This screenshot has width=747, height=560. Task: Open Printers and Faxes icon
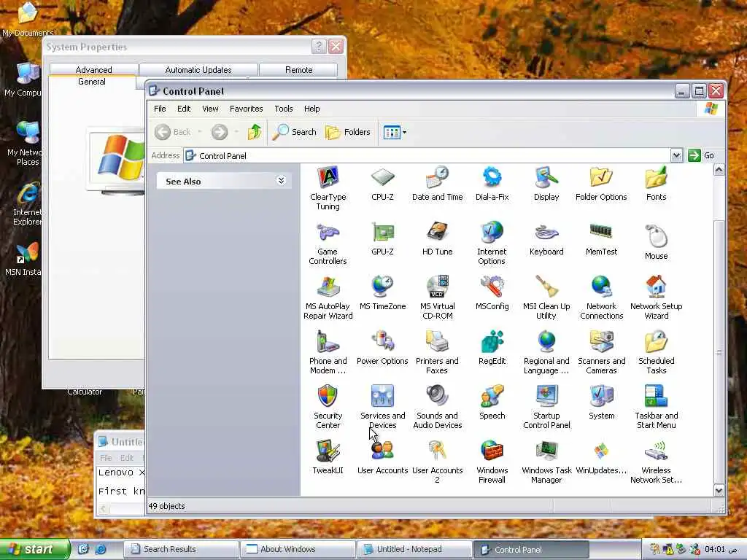438,352
